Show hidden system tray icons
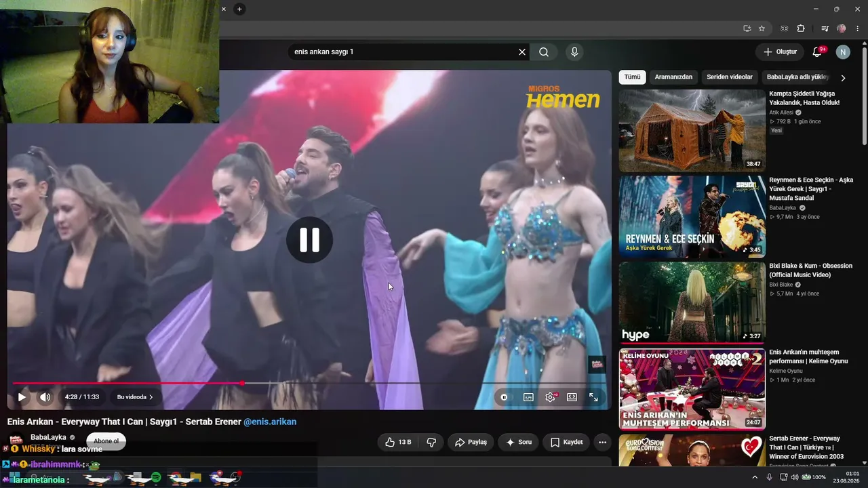 pos(755,477)
